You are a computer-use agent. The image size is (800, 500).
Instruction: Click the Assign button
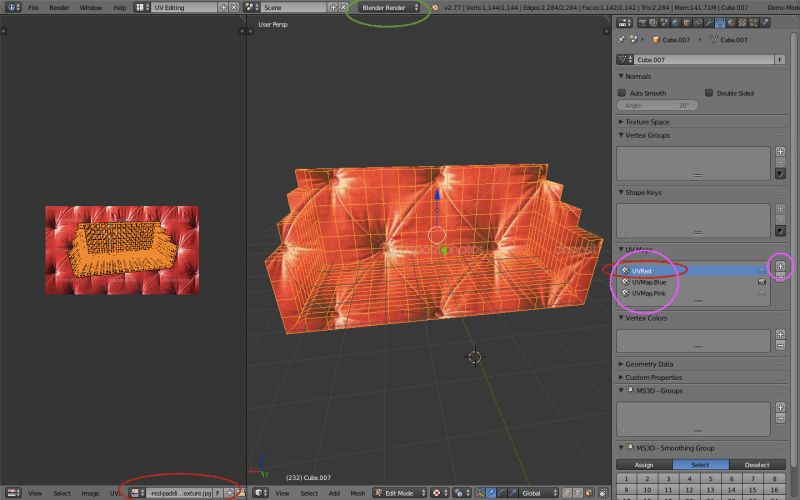644,465
